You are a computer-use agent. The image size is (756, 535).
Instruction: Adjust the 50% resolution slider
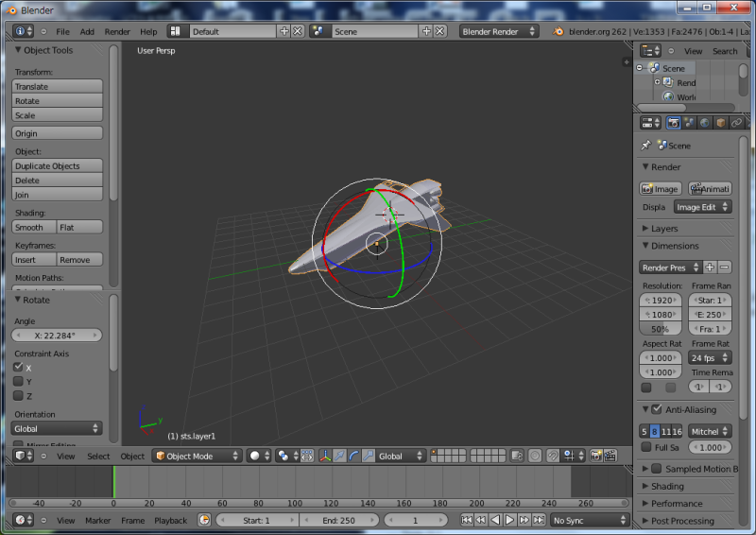pos(660,329)
